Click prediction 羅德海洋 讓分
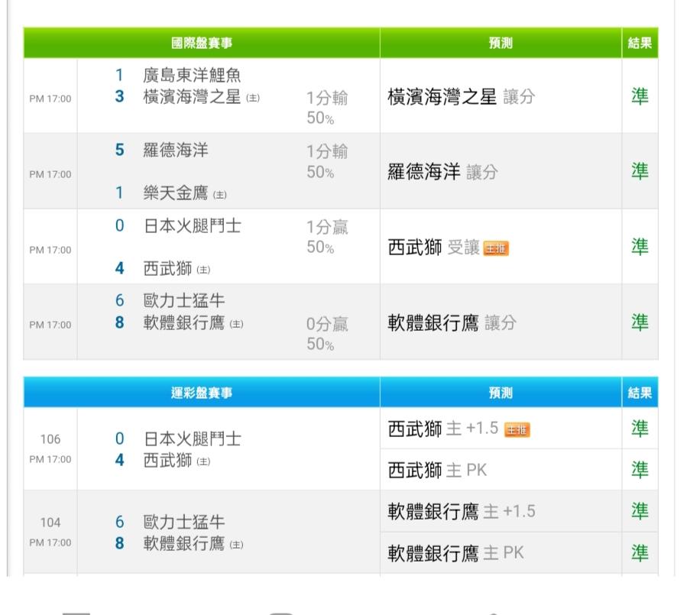Screen dimensions: 700x615 pyautogui.click(x=442, y=172)
